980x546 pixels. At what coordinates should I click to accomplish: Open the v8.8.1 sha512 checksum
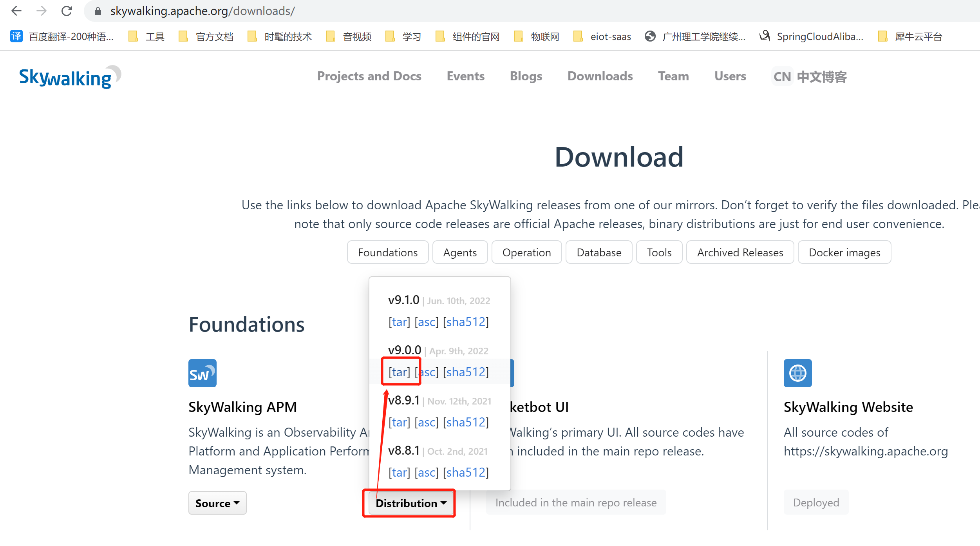(x=466, y=472)
